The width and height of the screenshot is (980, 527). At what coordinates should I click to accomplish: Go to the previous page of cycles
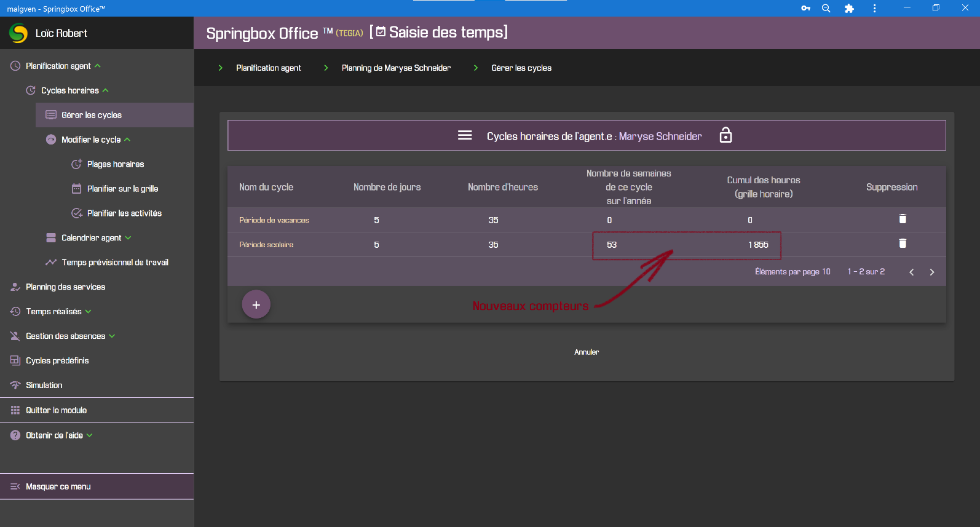tap(912, 272)
